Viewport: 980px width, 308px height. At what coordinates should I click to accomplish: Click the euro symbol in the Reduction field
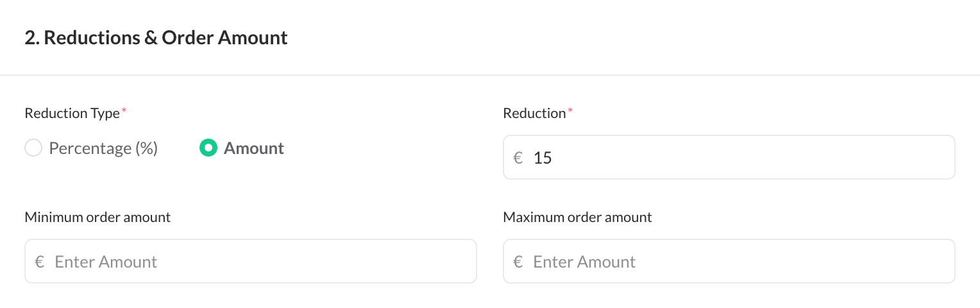(518, 157)
